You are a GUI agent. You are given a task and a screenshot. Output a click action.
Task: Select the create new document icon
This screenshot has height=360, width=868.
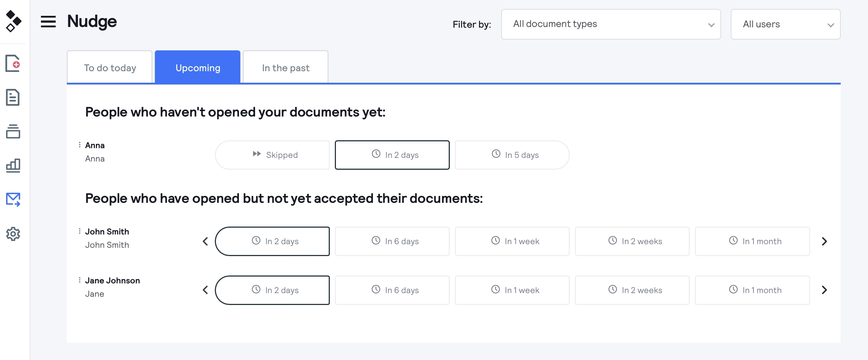[x=13, y=63]
